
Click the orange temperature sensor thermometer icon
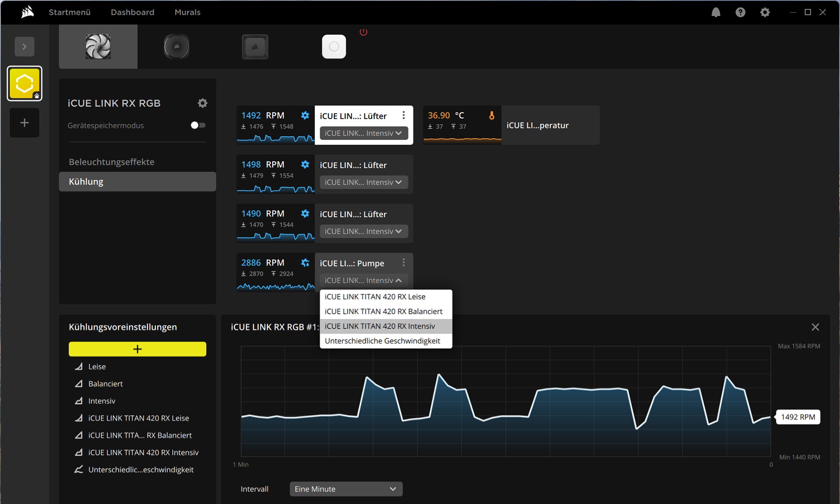(x=491, y=115)
